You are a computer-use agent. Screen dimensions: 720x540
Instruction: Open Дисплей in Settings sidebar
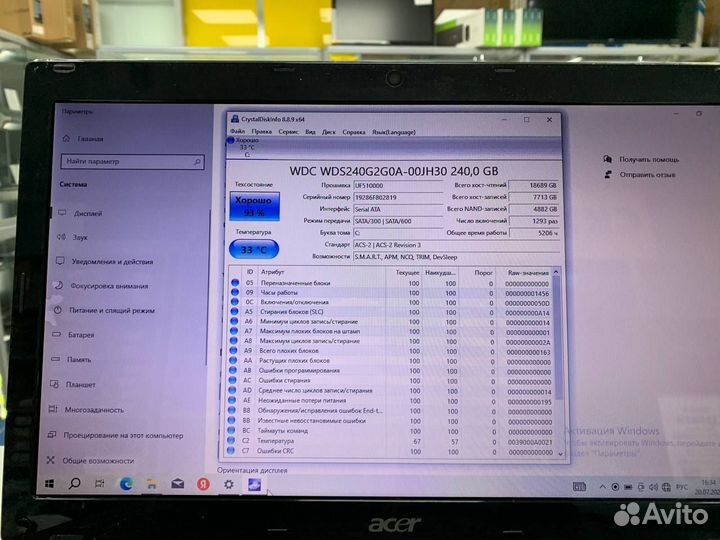(x=80, y=213)
